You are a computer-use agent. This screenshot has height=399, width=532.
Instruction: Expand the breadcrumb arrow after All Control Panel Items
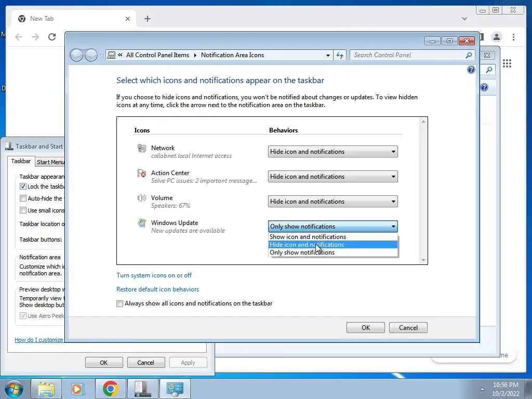coord(195,55)
